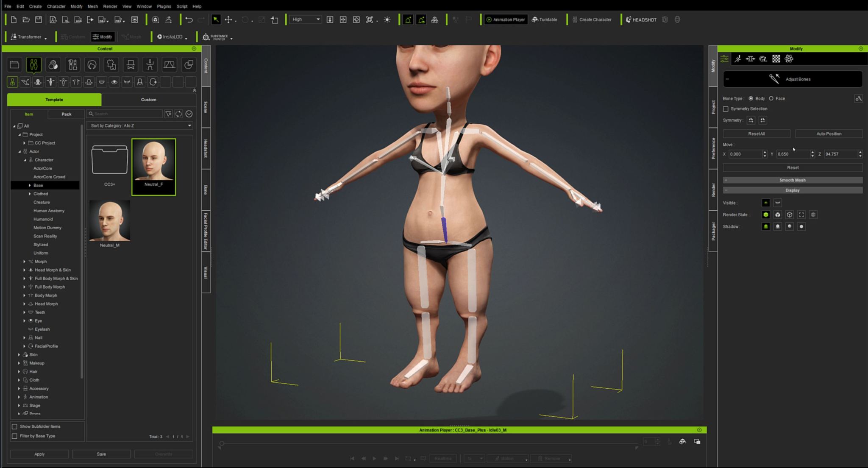This screenshot has width=868, height=468.
Task: Expand the Base tree item arrow
Action: click(x=30, y=186)
